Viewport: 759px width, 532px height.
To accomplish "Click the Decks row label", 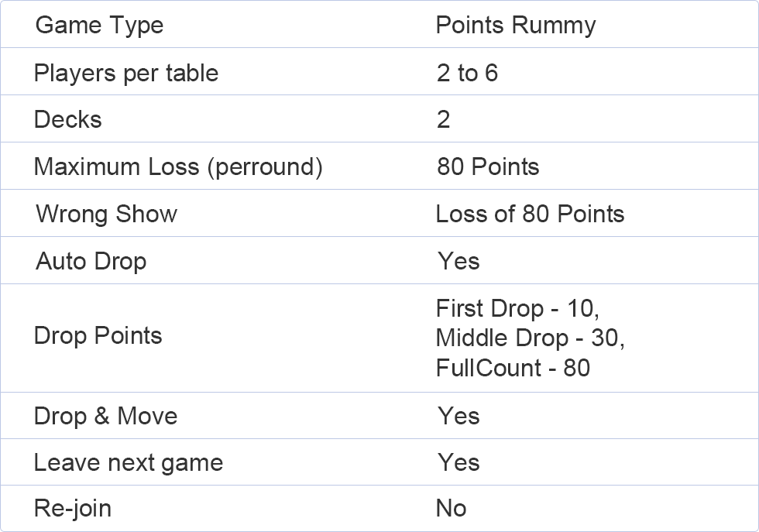I will (x=68, y=119).
